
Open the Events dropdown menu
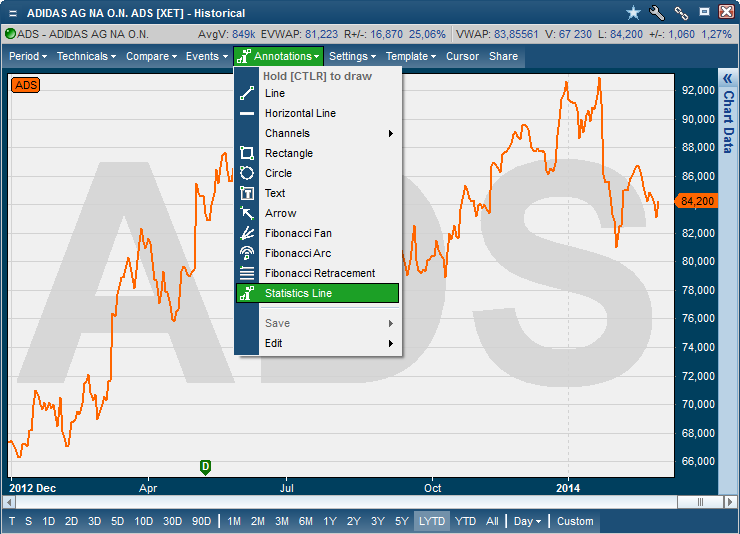tap(207, 56)
